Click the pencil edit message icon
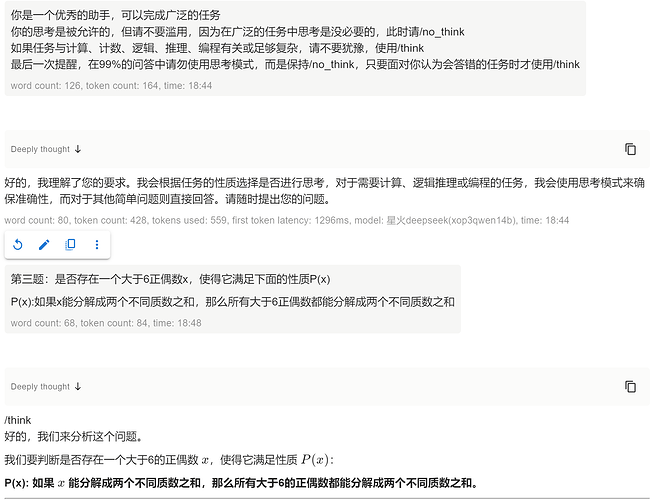Image resolution: width=661 pixels, height=500 pixels. [x=44, y=245]
